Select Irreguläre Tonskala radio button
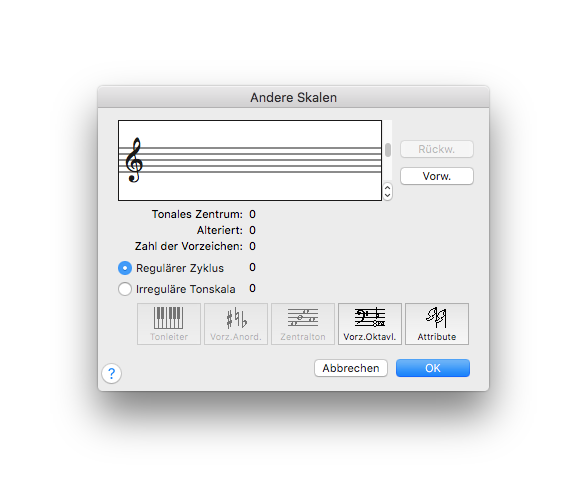The width and height of the screenshot is (588, 497). pyautogui.click(x=125, y=289)
